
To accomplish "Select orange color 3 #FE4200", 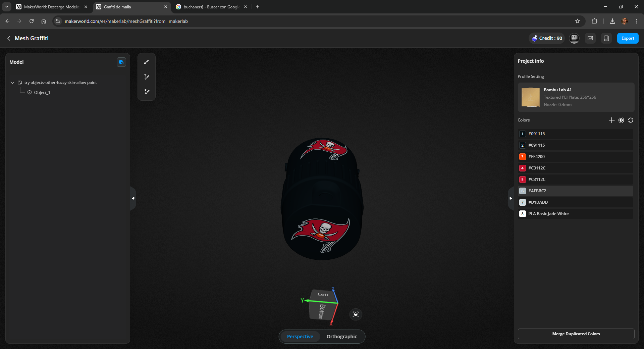I will click(576, 157).
